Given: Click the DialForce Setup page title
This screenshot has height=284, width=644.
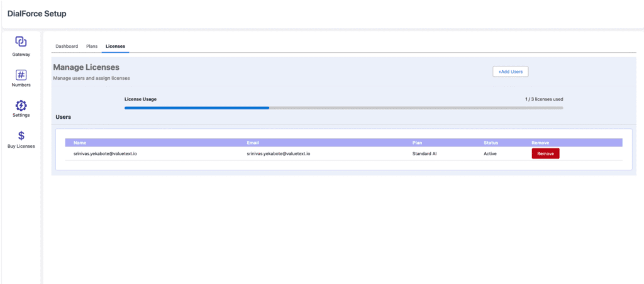Looking at the screenshot, I should pyautogui.click(x=36, y=14).
